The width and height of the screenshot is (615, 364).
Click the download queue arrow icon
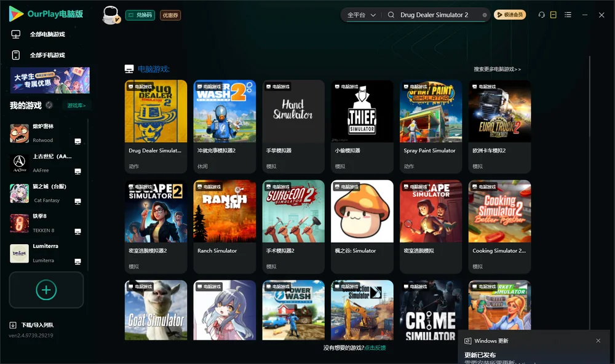(x=13, y=325)
